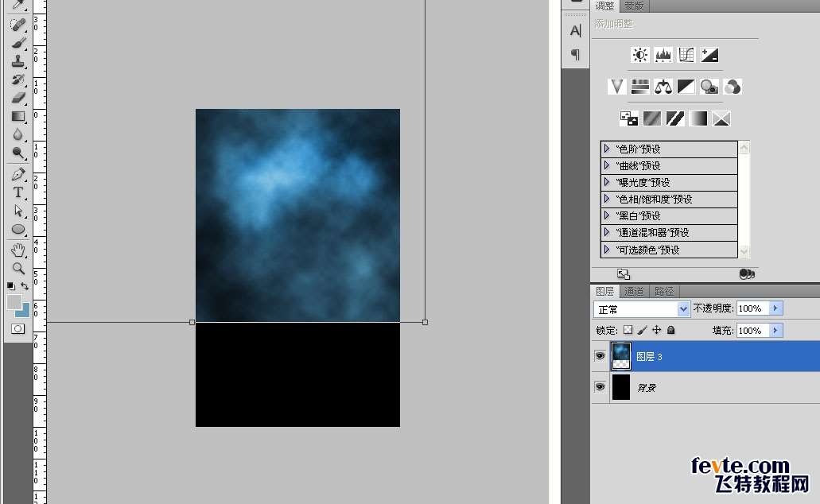This screenshot has width=820, height=504.
Task: Select the Pen tool
Action: pos(17,174)
